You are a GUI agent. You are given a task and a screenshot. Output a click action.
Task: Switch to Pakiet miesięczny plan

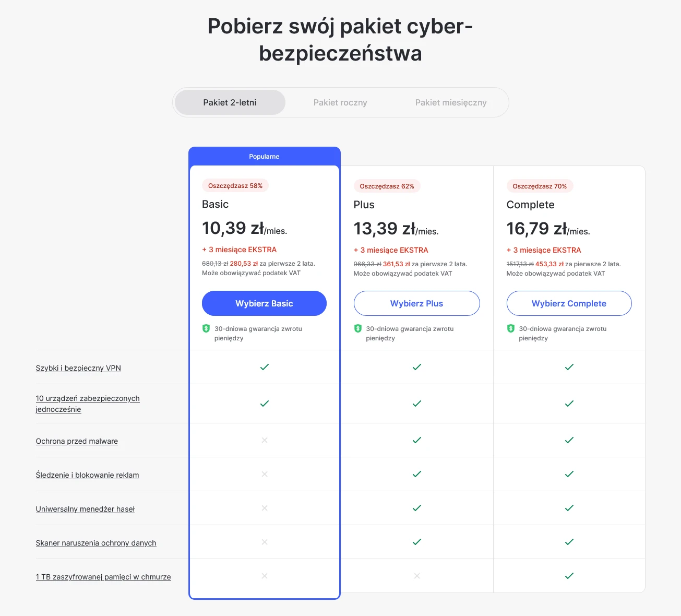click(x=451, y=102)
